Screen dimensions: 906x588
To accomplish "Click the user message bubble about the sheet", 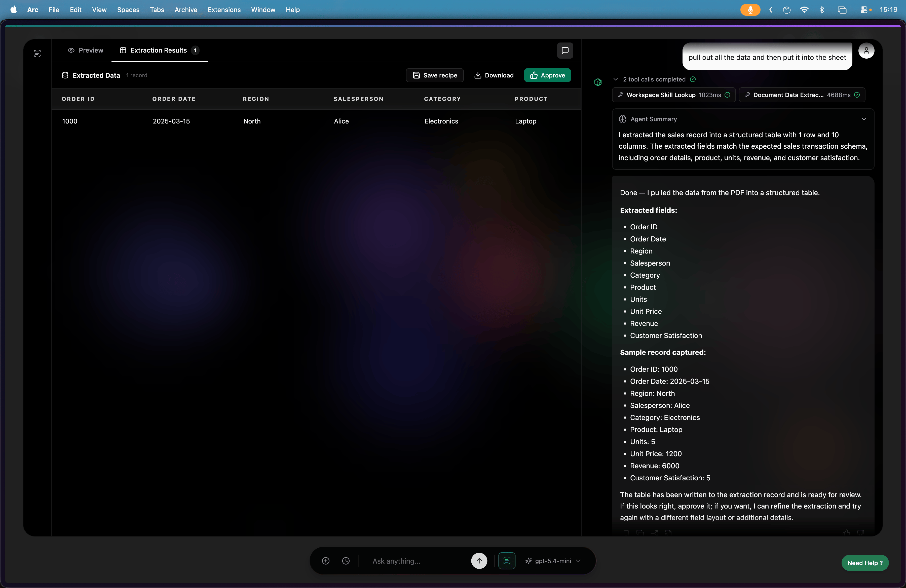I will 767,57.
